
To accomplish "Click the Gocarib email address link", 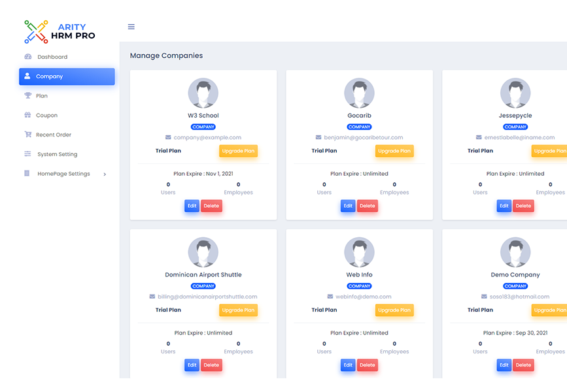I will click(363, 138).
